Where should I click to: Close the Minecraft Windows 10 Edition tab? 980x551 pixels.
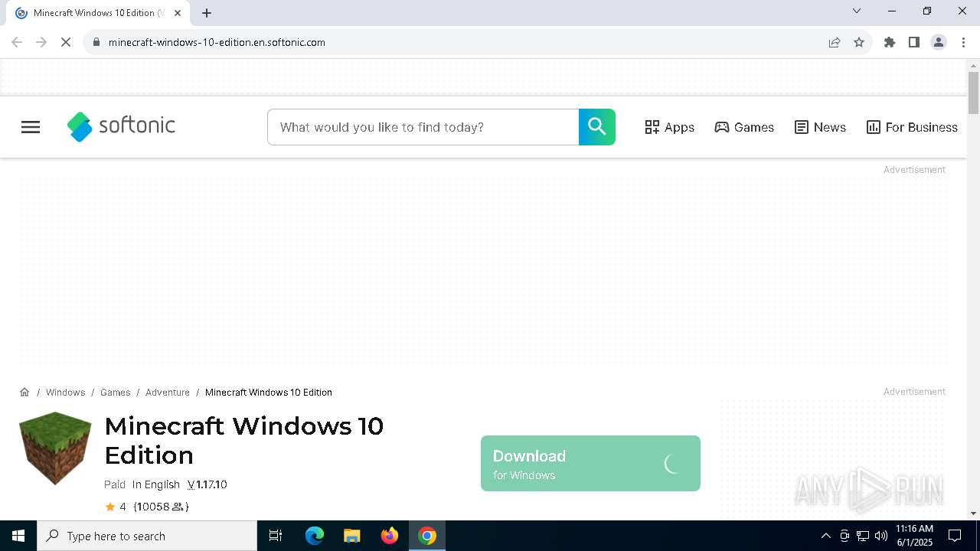click(x=178, y=13)
